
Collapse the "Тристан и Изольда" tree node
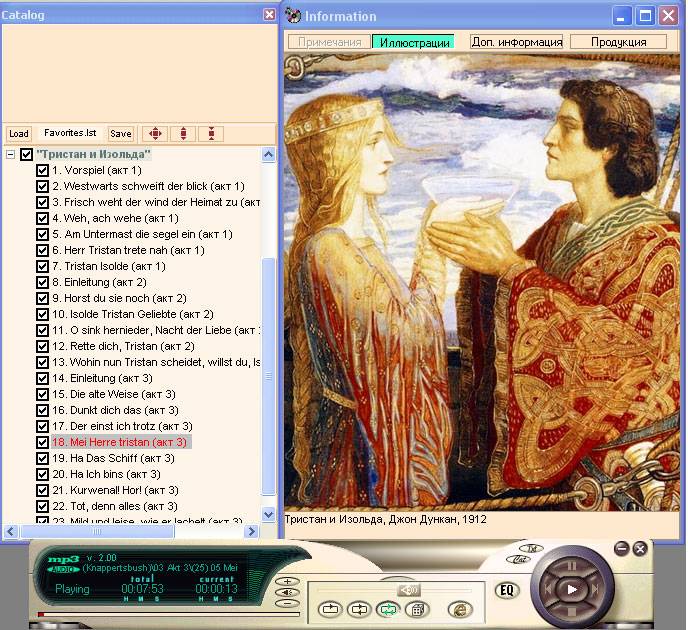(x=11, y=154)
